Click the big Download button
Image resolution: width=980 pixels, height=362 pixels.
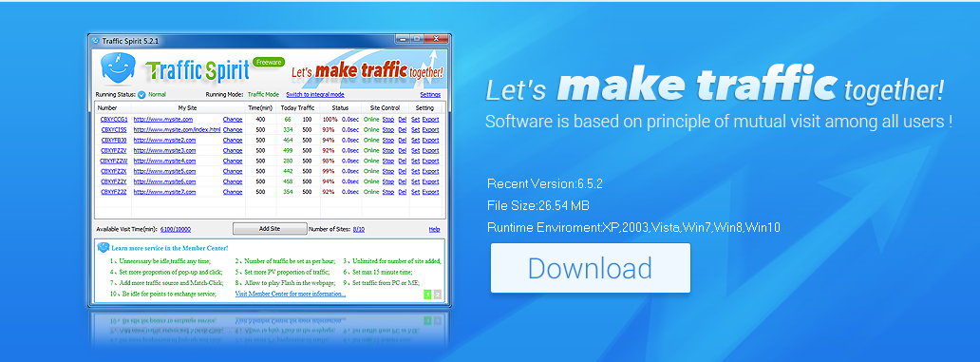(590, 268)
